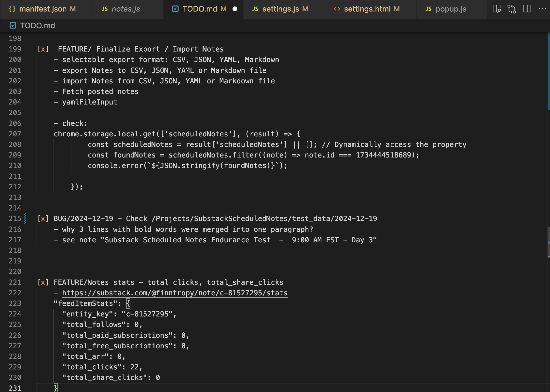
Task: Click the TODO.md breadcrumb file icon
Action: coord(13,26)
